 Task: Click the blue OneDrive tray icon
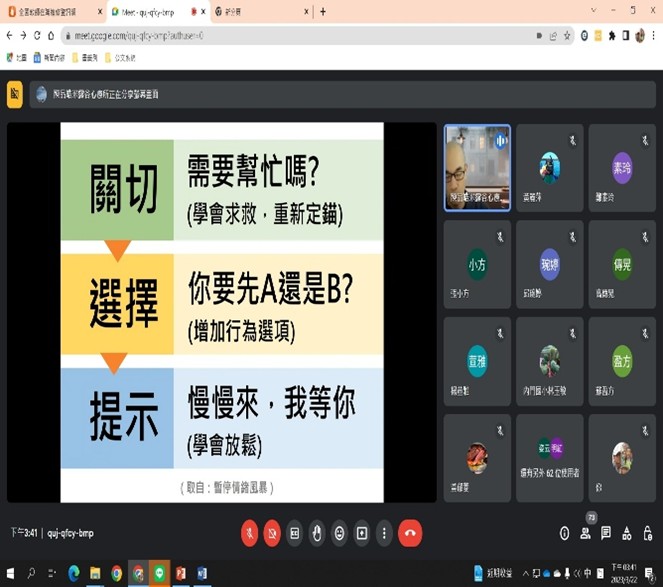[547, 573]
